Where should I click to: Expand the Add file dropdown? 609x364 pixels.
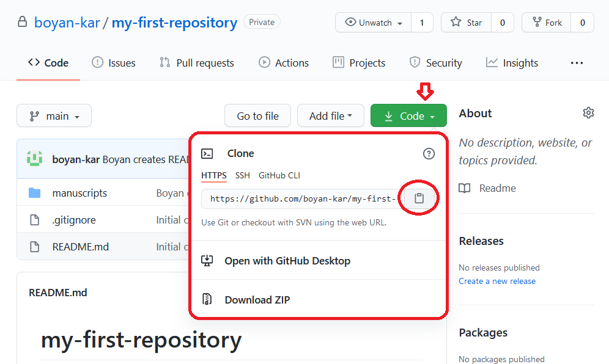coord(330,115)
